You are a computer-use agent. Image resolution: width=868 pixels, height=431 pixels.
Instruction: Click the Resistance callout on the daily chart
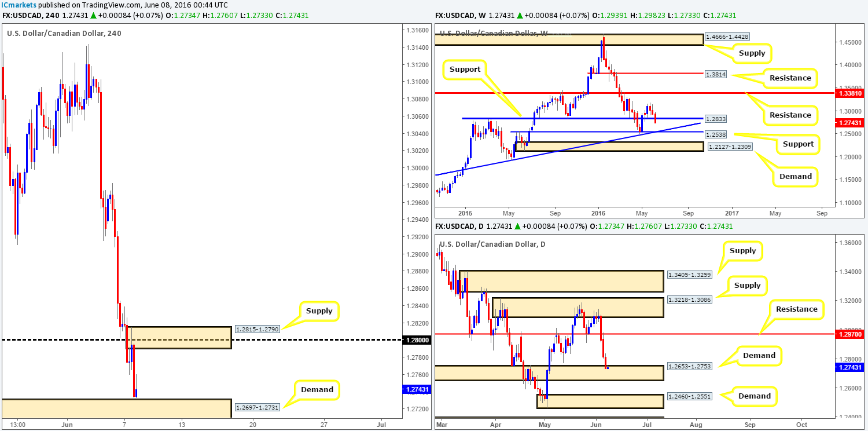(x=797, y=309)
